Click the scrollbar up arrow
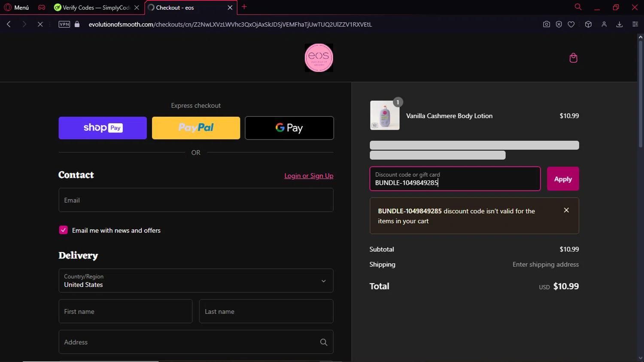 640,37
